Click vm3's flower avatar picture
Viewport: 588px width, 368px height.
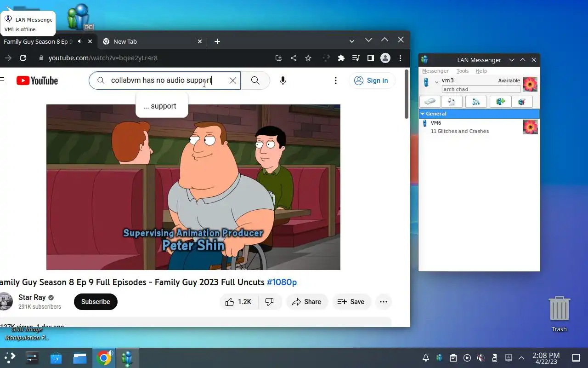530,84
